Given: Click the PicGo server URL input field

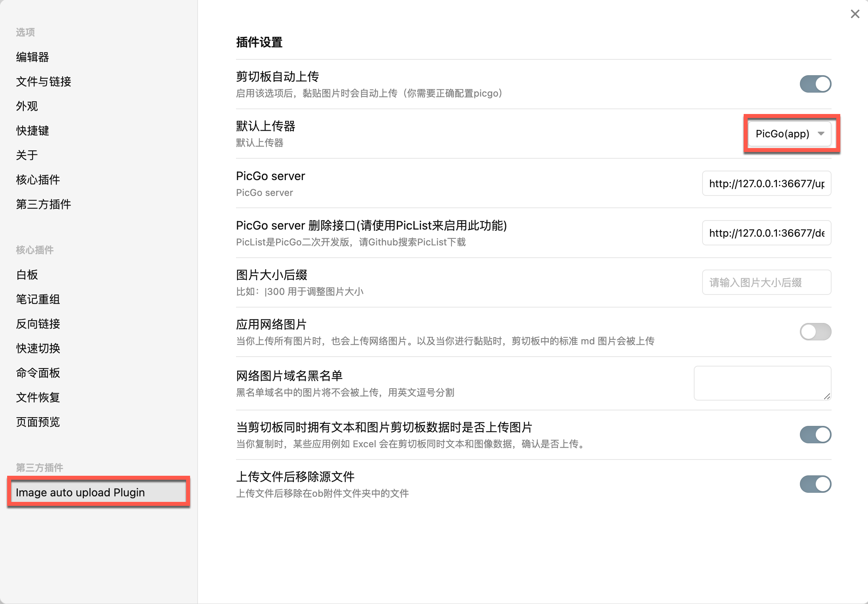Looking at the screenshot, I should tap(767, 183).
